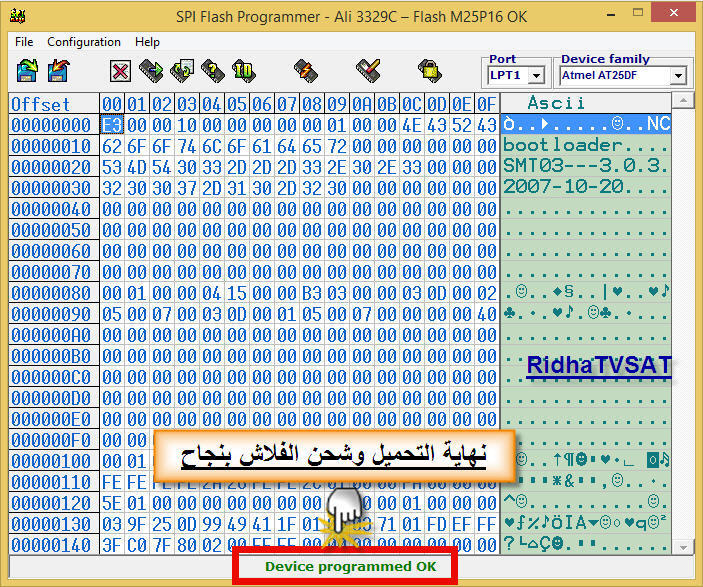Click the erase chip brush icon
Screen dimensions: 703x587
pos(368,70)
